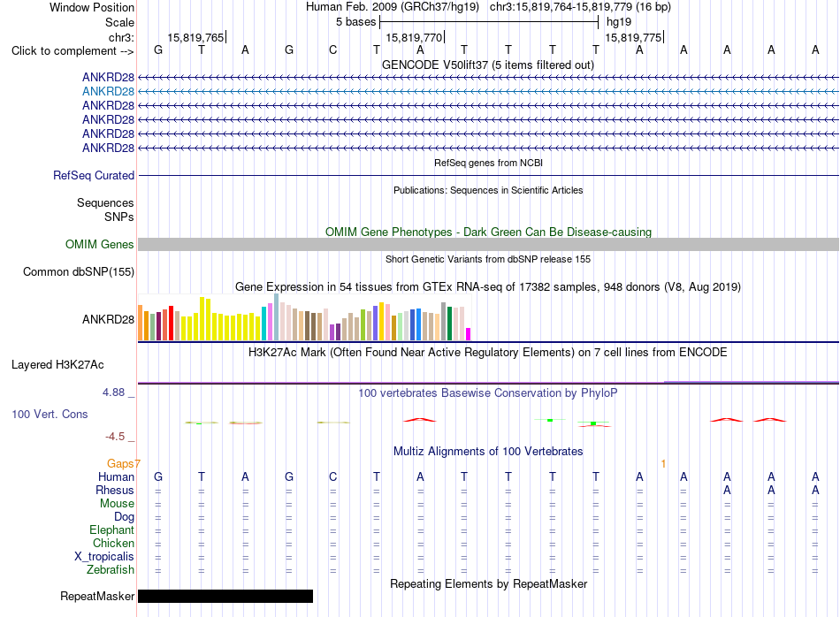Click the H3K27Ac Mark track title
This screenshot has height=617, width=840.
[488, 353]
